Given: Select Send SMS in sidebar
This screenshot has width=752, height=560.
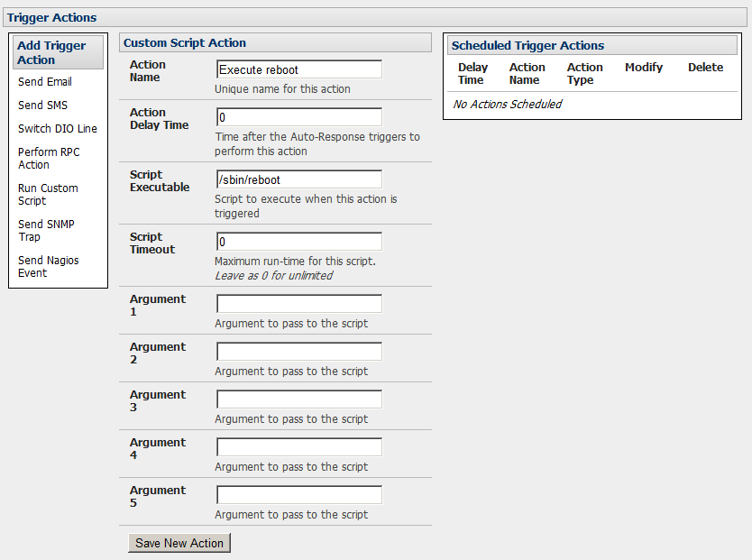Looking at the screenshot, I should [42, 106].
